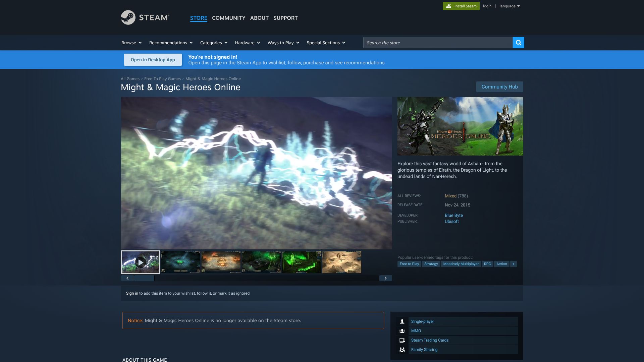Switch to the COMMUNITY tab
Viewport: 644px width, 362px height.
point(228,18)
